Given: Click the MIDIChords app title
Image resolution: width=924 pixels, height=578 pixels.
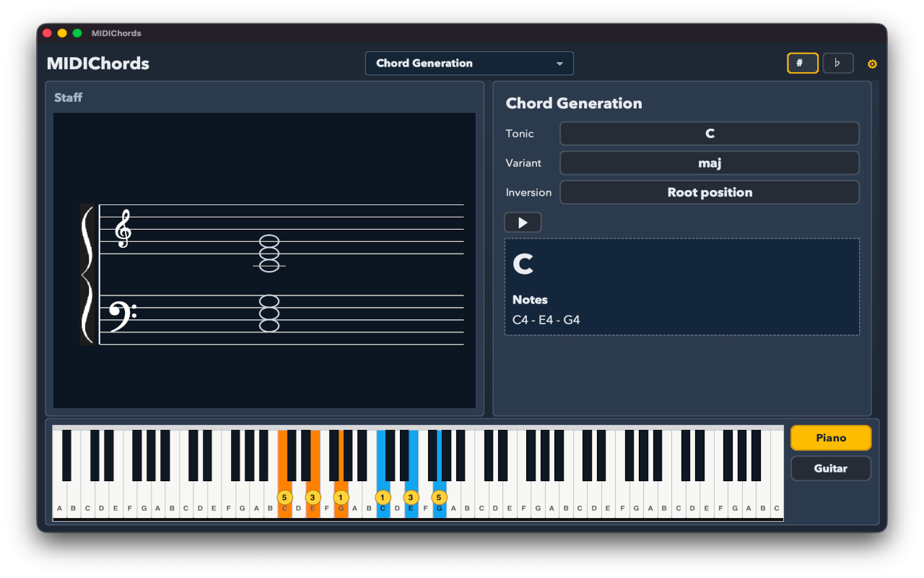Looking at the screenshot, I should coord(97,63).
